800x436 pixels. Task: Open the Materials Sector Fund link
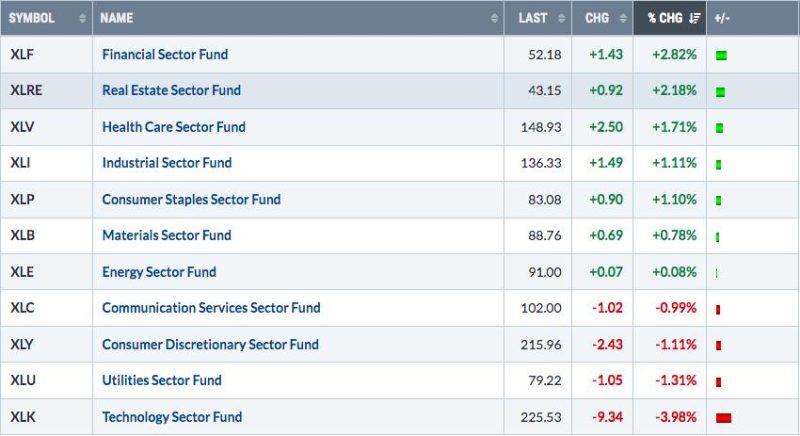point(166,235)
